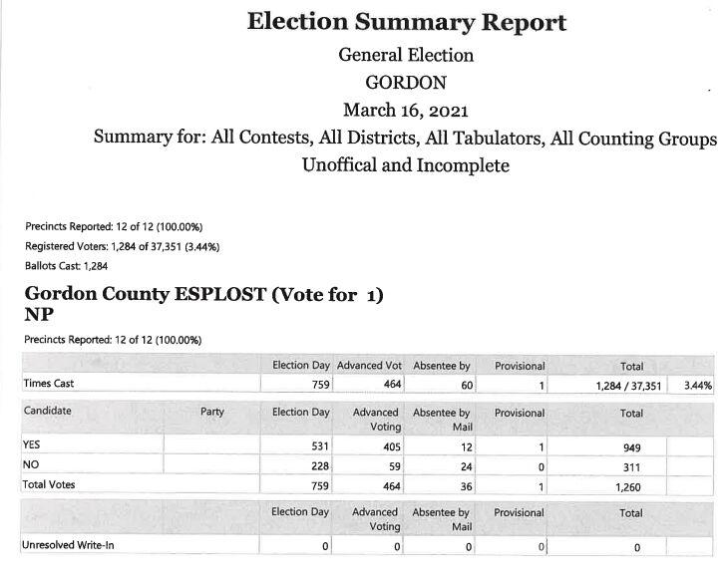Click the Party column header
The width and height of the screenshot is (728, 584).
pyautogui.click(x=211, y=411)
